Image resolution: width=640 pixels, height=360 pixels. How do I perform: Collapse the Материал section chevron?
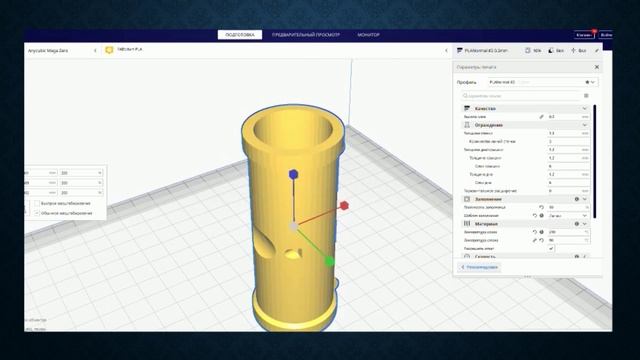point(584,224)
